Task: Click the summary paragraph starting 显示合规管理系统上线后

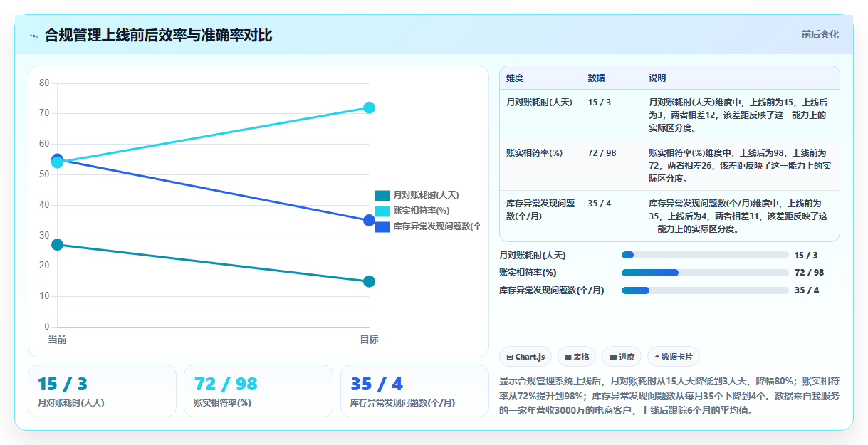Action: point(669,396)
